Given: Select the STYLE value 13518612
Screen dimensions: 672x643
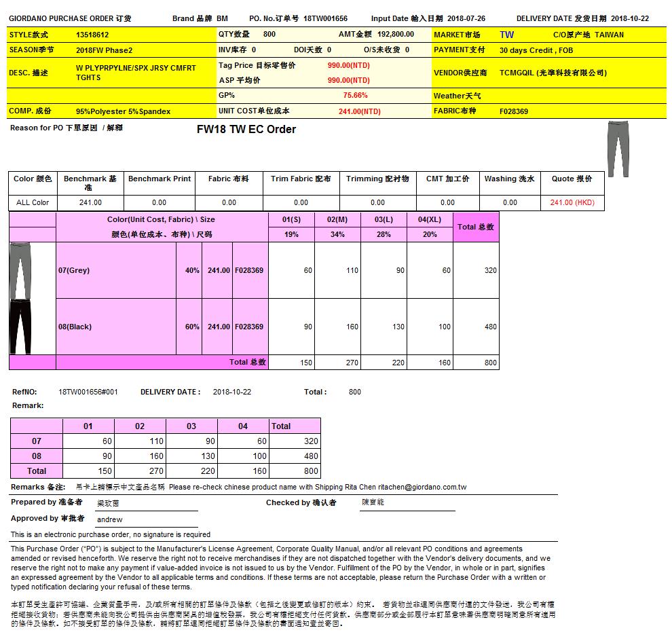Looking at the screenshot, I should click(92, 35).
